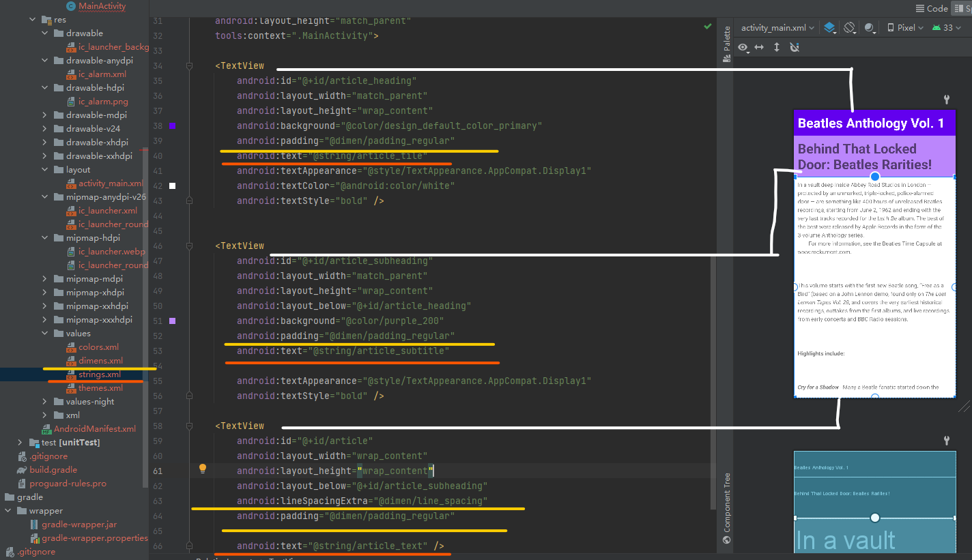The height and width of the screenshot is (560, 972).
Task: Click the Orientation for Preview icon
Action: pos(850,28)
